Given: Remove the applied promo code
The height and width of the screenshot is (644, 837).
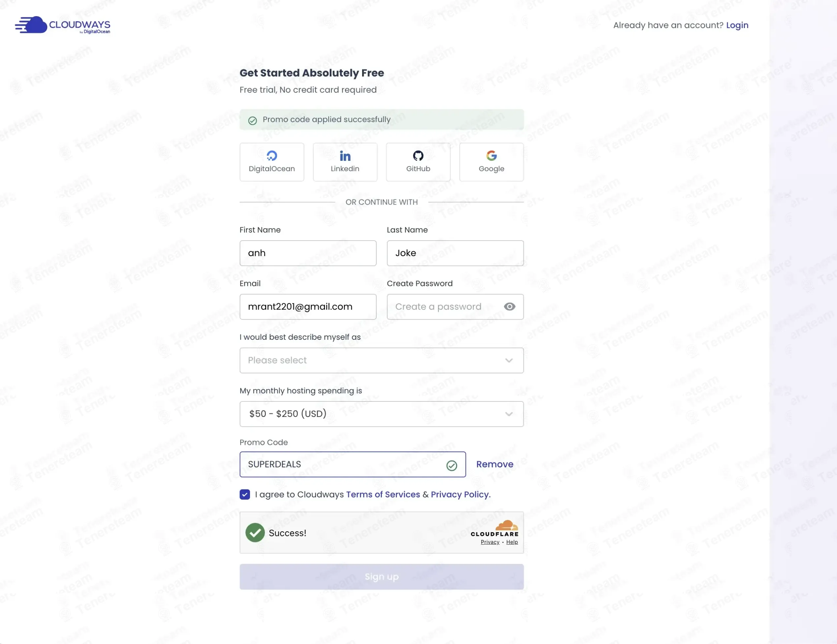Looking at the screenshot, I should click(x=494, y=464).
